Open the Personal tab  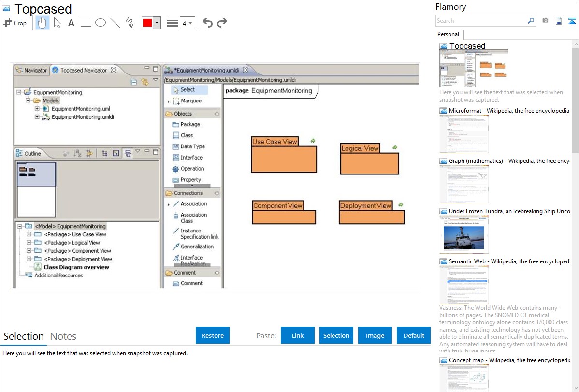click(449, 34)
